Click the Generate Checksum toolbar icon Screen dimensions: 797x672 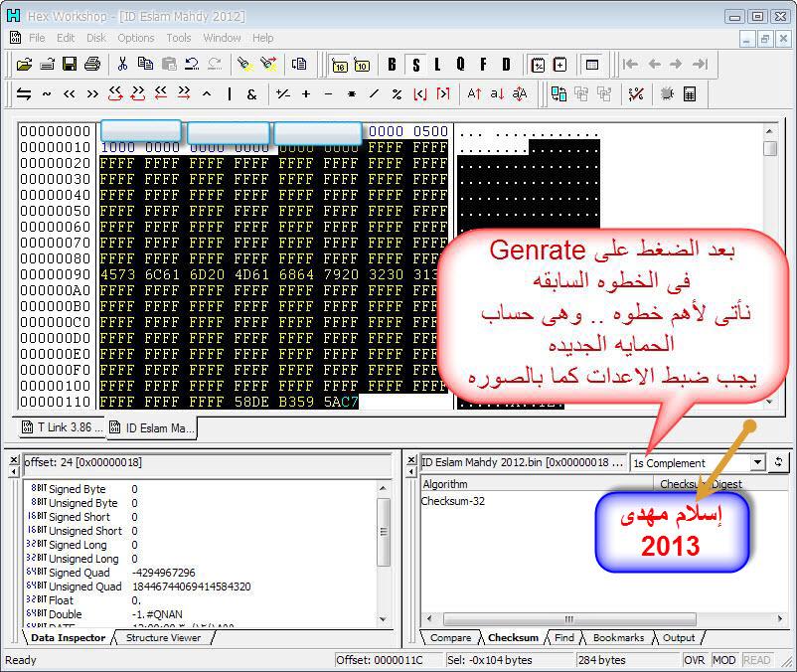(636, 94)
